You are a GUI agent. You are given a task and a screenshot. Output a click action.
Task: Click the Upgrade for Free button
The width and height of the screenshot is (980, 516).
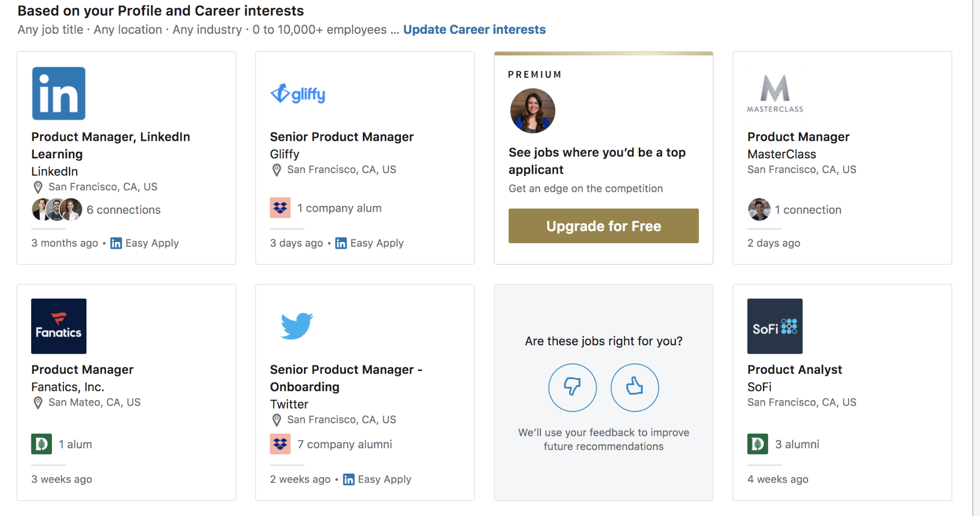pyautogui.click(x=603, y=226)
